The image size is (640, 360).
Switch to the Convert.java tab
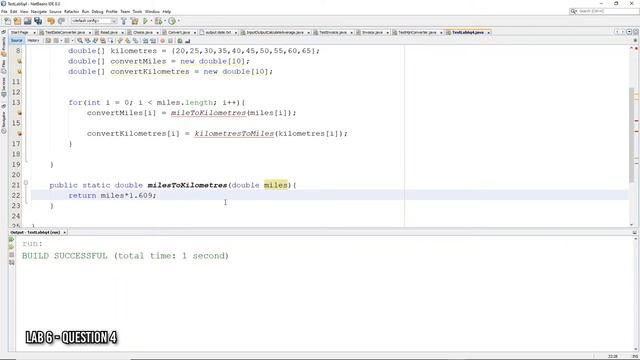click(179, 32)
